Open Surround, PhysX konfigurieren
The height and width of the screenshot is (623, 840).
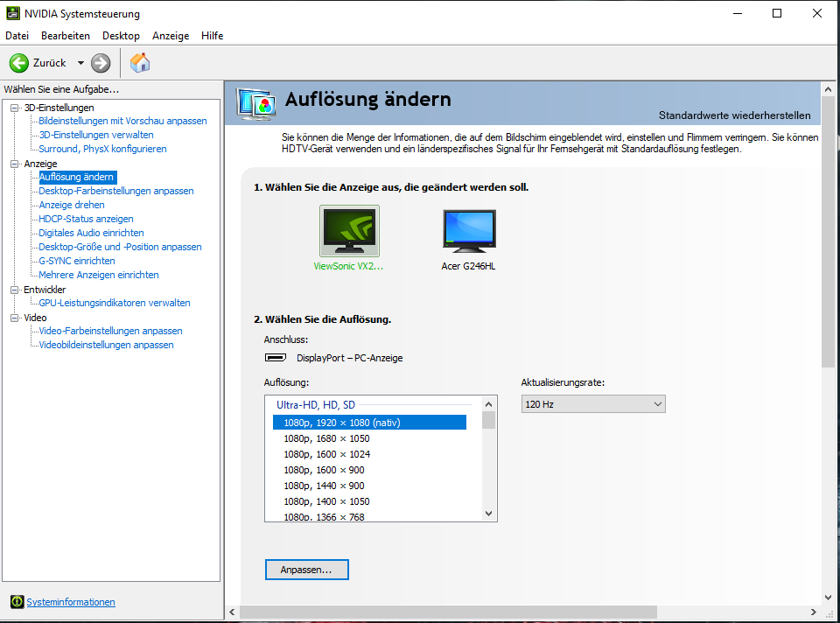pos(102,149)
